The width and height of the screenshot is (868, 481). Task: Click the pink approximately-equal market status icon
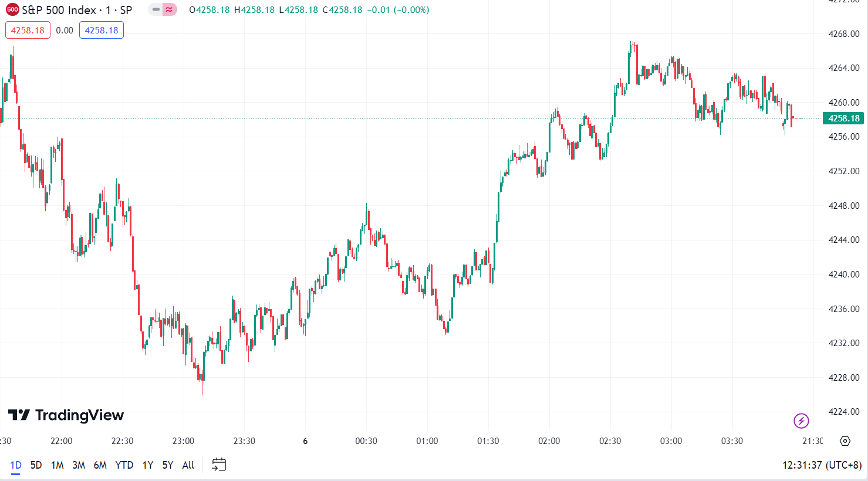pyautogui.click(x=170, y=10)
